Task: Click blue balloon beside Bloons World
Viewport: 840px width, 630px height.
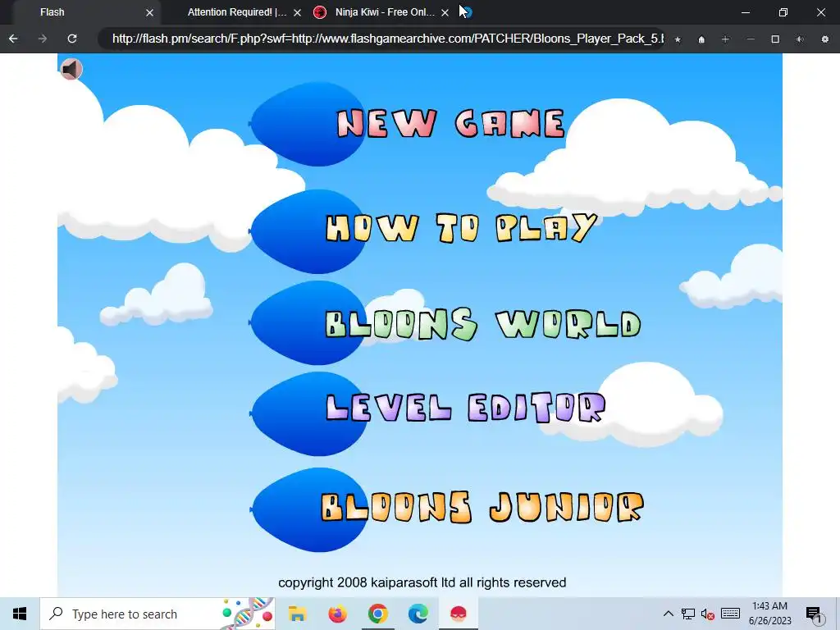Action: point(308,322)
